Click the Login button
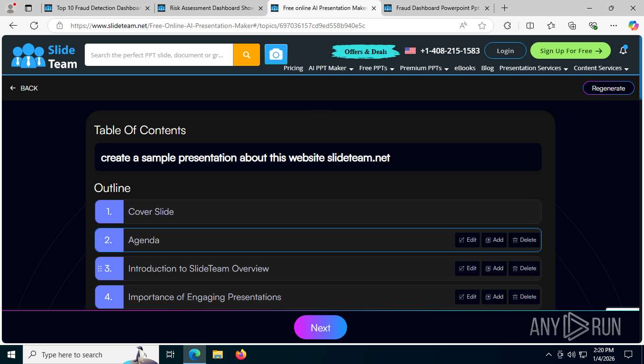The width and height of the screenshot is (644, 364). click(505, 51)
